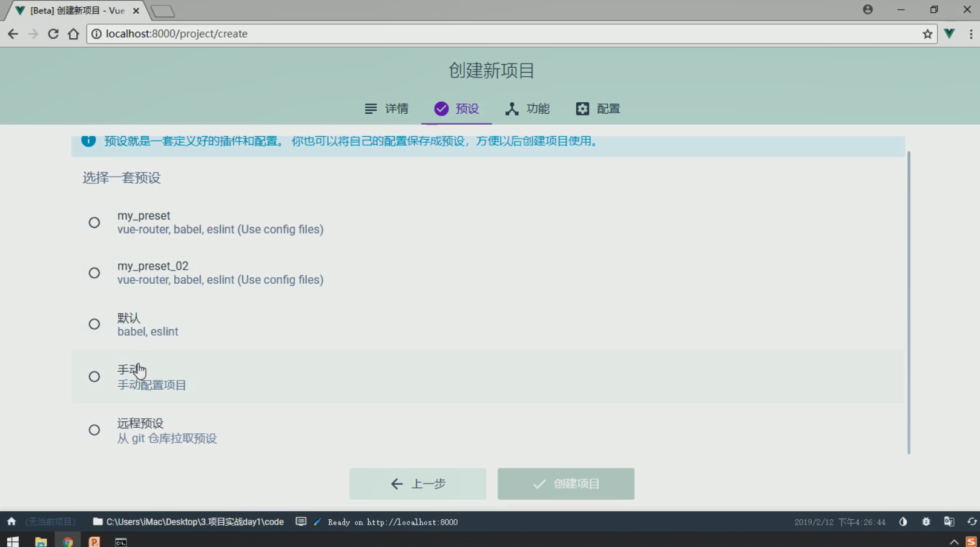Click the 创建新项目 page title
This screenshot has height=547, width=980.
click(x=491, y=71)
